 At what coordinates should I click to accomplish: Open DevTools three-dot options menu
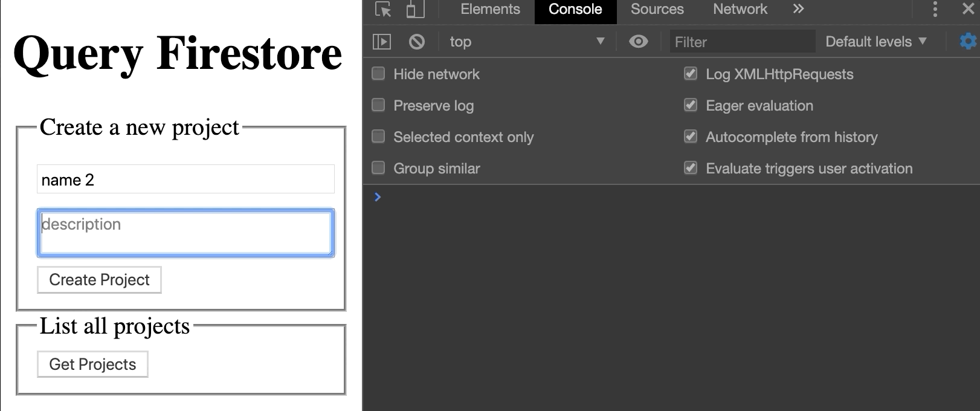coord(935,9)
